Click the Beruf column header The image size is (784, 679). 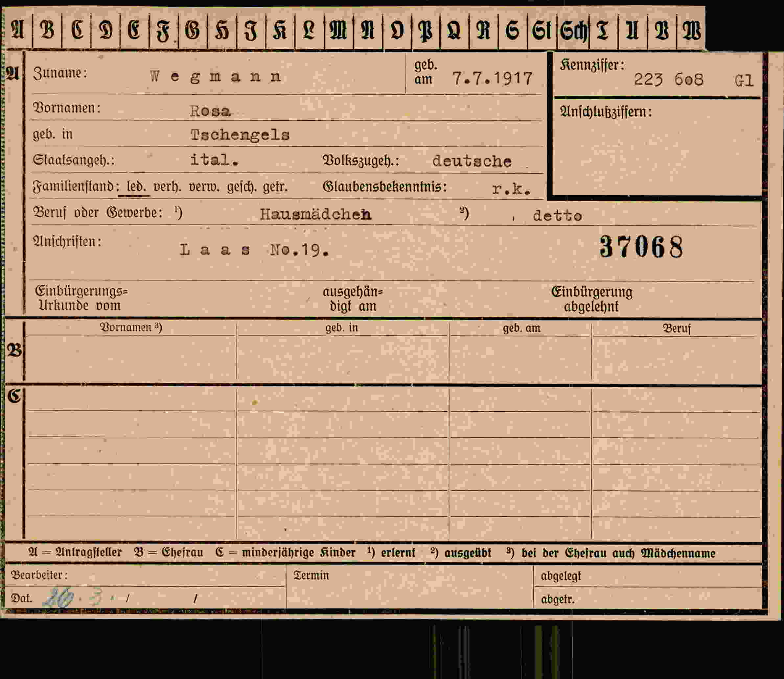[677, 328]
